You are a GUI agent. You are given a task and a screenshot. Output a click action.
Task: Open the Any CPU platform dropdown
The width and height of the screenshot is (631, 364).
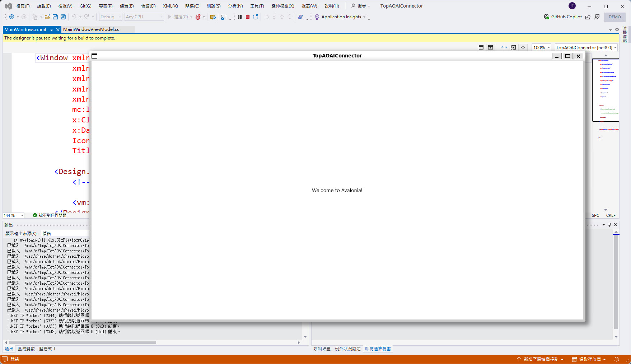point(144,17)
